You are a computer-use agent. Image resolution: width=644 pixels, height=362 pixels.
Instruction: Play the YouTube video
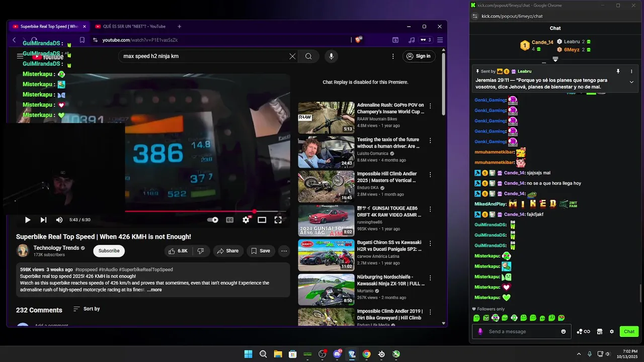[28, 220]
